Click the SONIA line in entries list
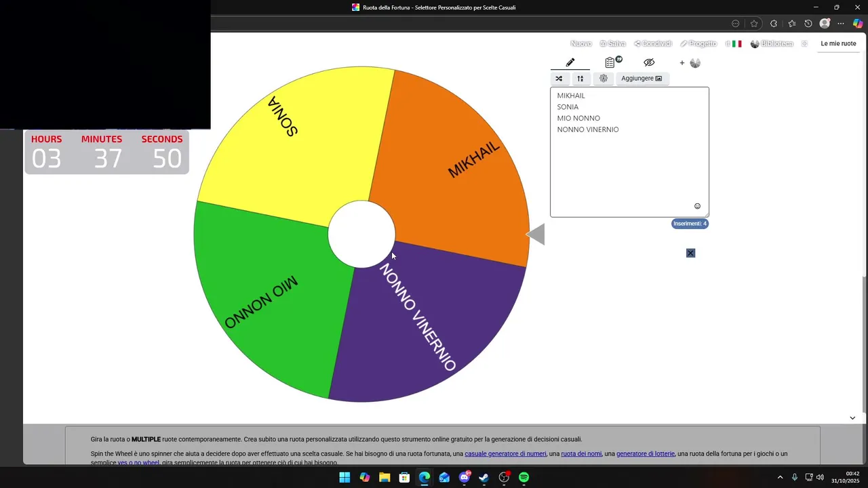Viewport: 868px width, 488px height. click(568, 107)
